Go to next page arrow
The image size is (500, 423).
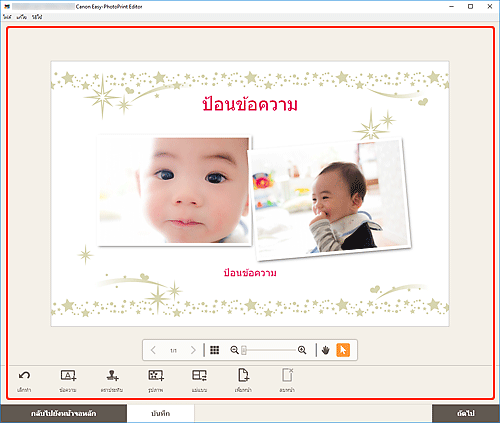point(193,350)
